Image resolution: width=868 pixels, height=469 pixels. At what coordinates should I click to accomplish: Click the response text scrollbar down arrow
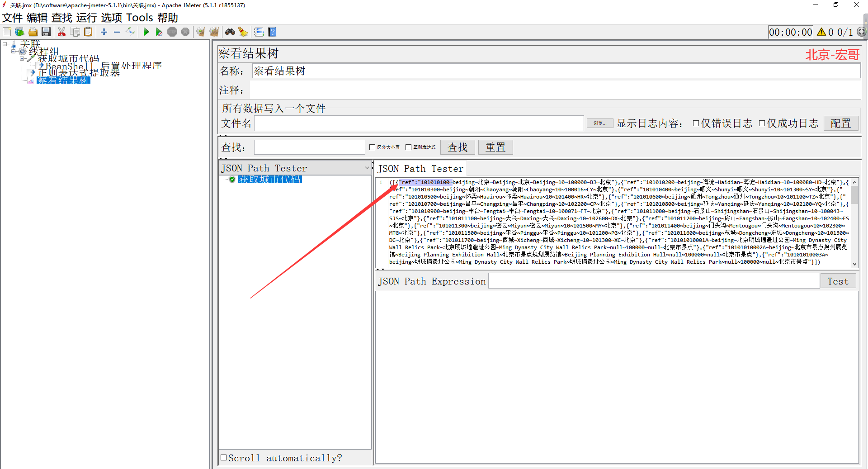pos(854,264)
